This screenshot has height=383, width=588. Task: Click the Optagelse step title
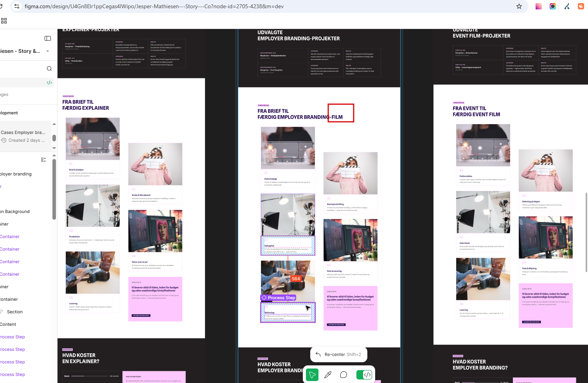[269, 246]
